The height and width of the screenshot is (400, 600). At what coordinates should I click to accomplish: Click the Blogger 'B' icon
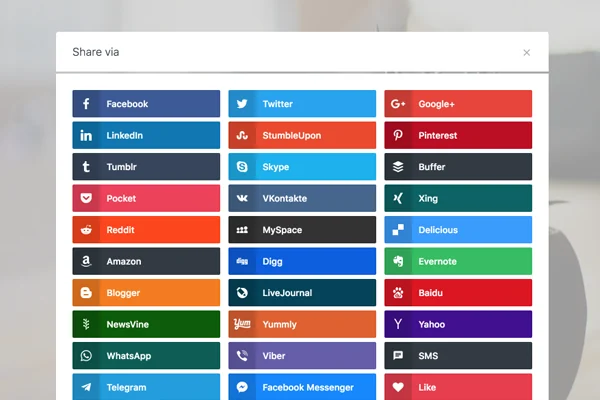[x=86, y=292]
